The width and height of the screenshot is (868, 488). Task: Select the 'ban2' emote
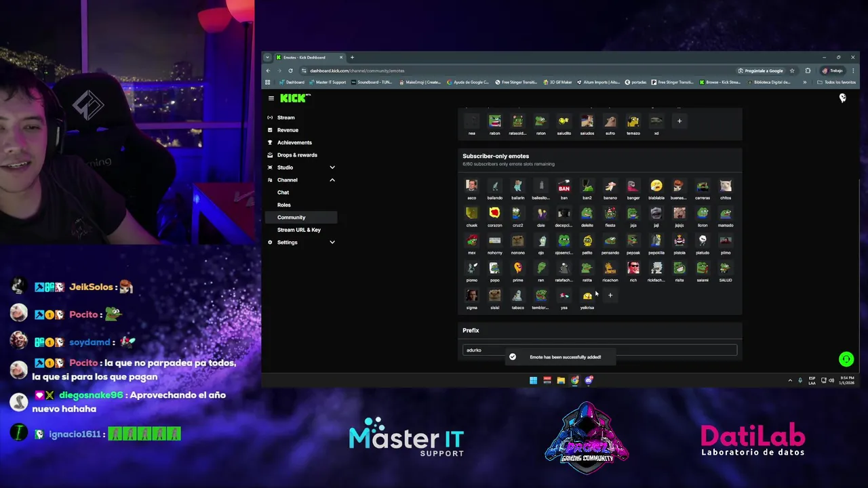coord(587,186)
